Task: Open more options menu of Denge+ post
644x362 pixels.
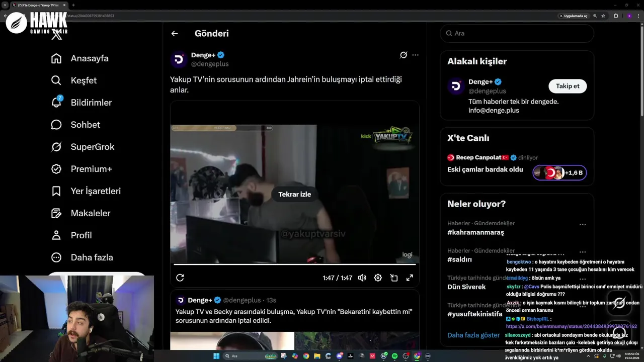Action: (x=415, y=55)
